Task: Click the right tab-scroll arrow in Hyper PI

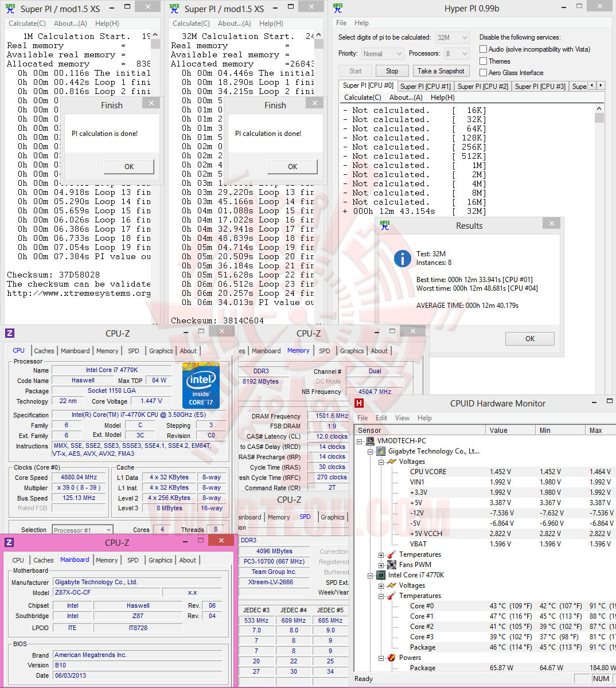Action: tap(601, 85)
